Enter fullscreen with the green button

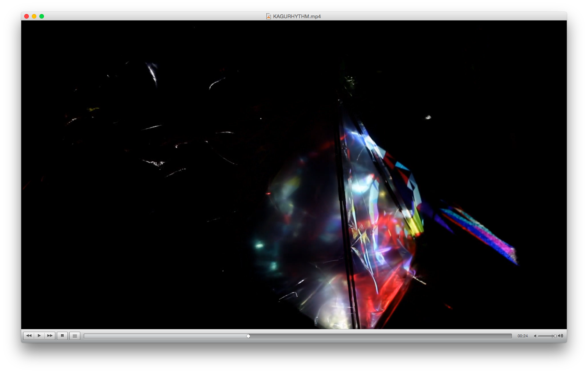[42, 16]
